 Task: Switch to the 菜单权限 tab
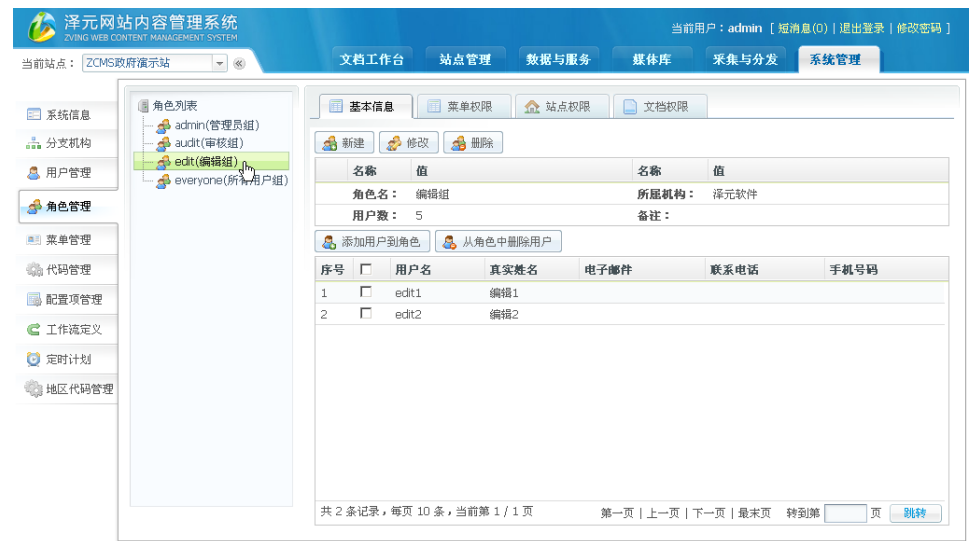tap(464, 106)
